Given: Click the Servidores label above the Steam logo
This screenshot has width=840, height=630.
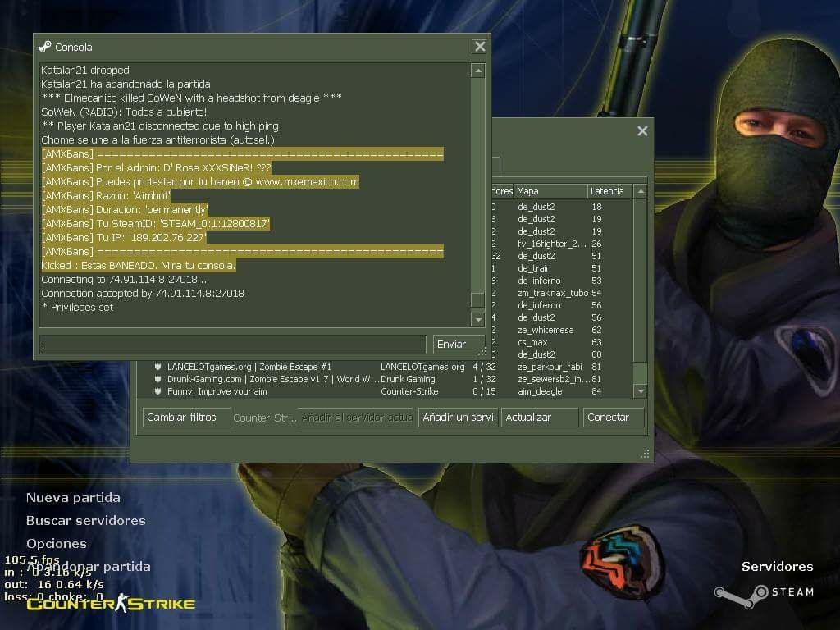Looking at the screenshot, I should coord(778,567).
